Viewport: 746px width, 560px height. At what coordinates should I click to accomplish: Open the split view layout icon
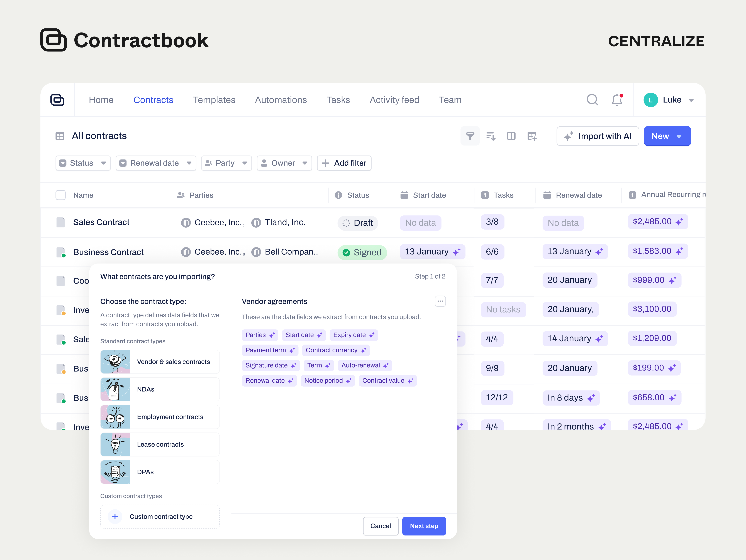point(511,136)
